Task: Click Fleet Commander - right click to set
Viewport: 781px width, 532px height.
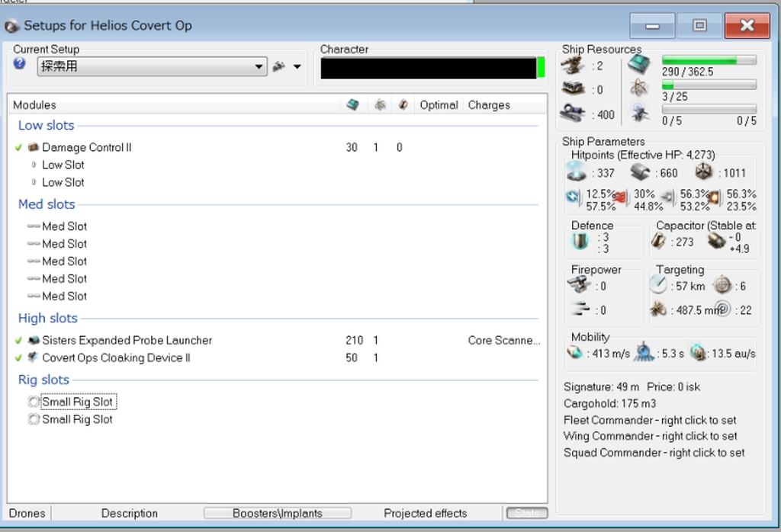Action: [650, 420]
